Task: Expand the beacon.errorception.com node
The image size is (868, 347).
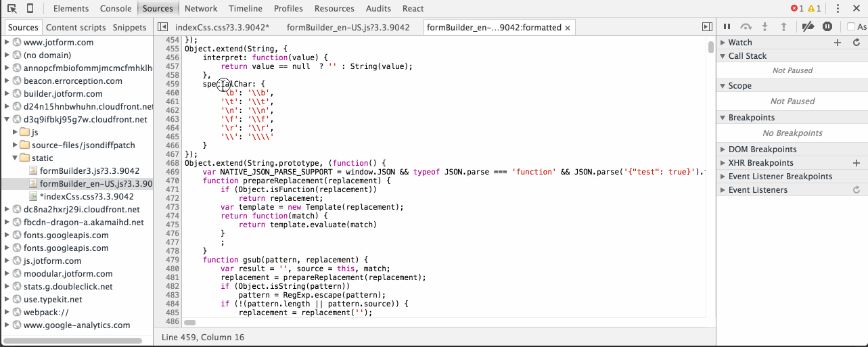Action: [x=7, y=80]
